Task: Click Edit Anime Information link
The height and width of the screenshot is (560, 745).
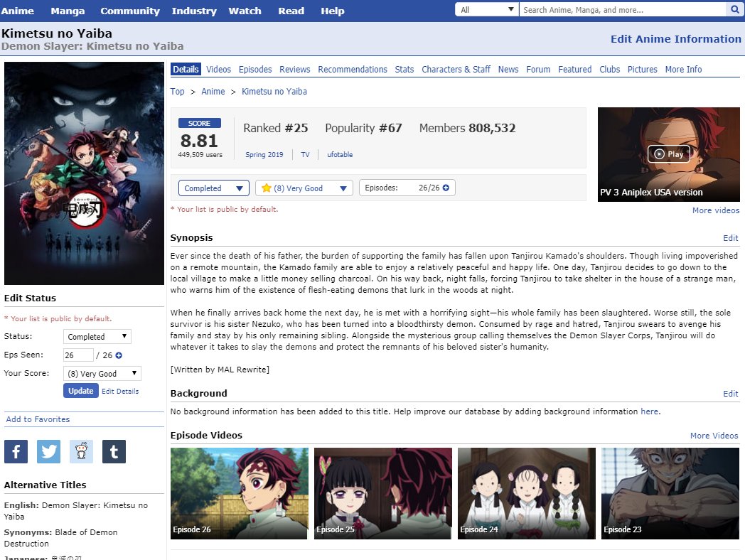Action: point(675,39)
